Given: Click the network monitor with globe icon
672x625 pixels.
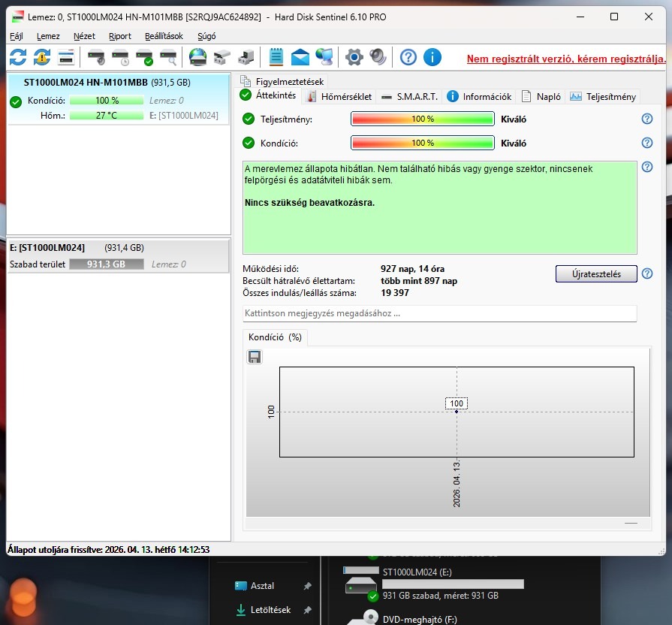Looking at the screenshot, I should pyautogui.click(x=324, y=57).
